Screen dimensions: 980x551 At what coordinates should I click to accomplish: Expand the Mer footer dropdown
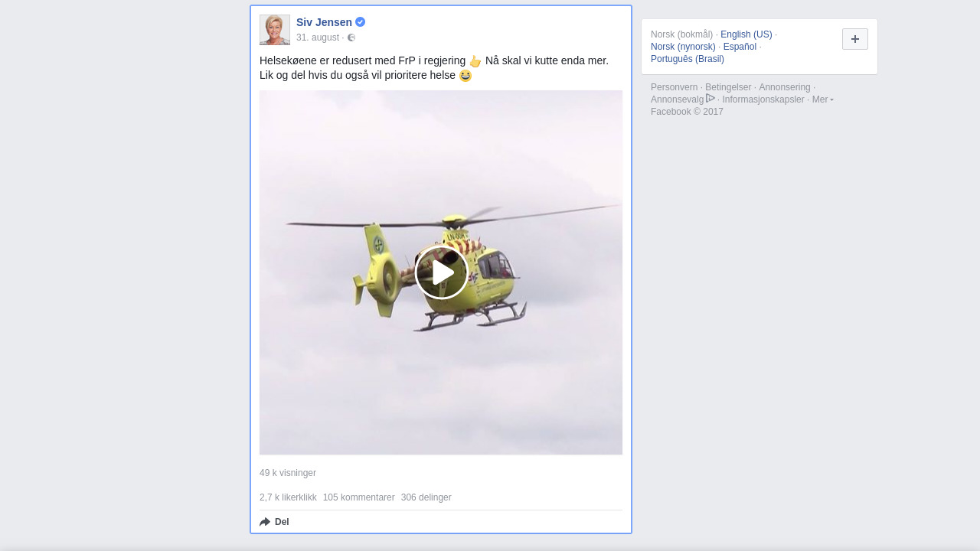click(822, 99)
